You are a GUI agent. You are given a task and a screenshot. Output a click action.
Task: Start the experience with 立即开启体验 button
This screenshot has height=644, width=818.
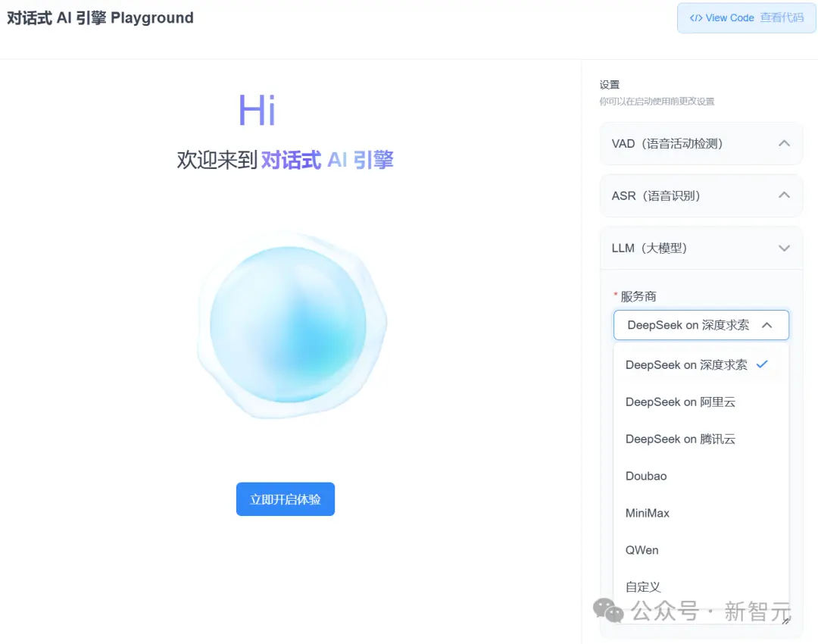[286, 499]
